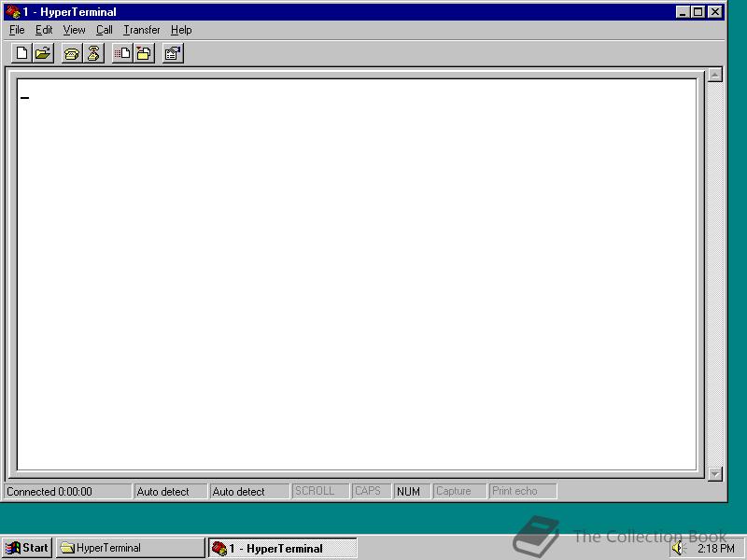This screenshot has width=747, height=560.
Task: Click the Start button
Action: (27, 548)
